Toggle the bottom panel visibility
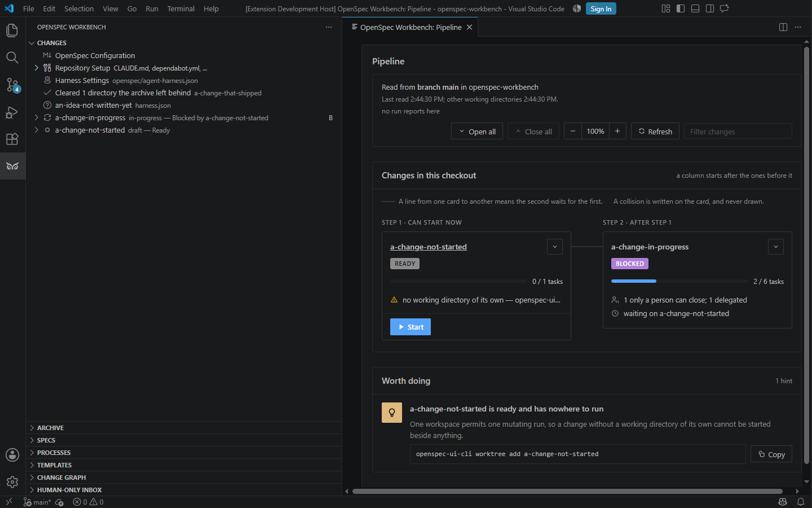This screenshot has height=508, width=812. click(x=695, y=8)
